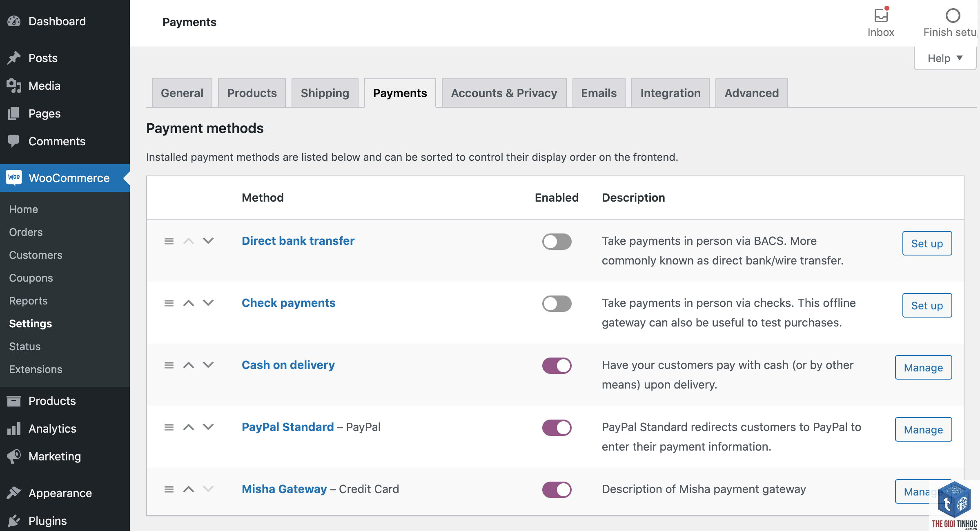Open Direct bank transfer link

point(298,241)
